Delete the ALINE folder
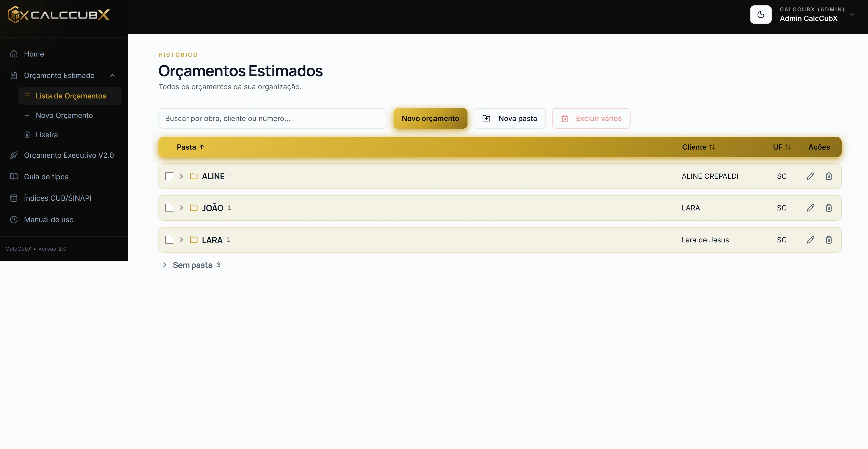Image resolution: width=868 pixels, height=449 pixels. point(829,176)
